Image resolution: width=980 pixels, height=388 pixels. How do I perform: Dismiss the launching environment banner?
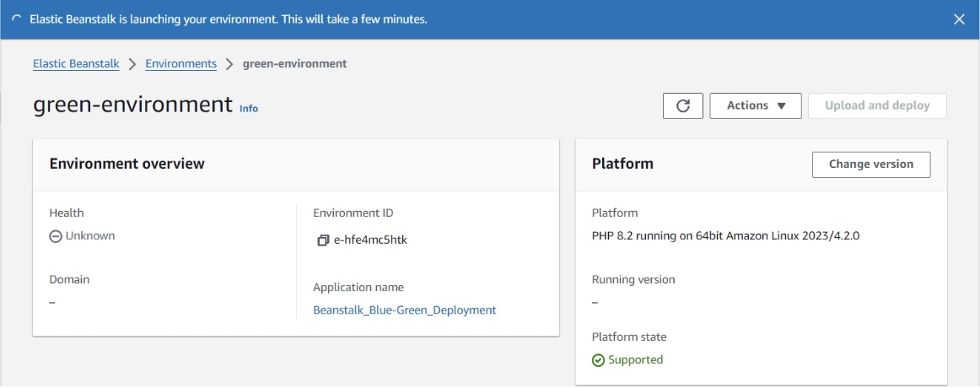pyautogui.click(x=959, y=19)
